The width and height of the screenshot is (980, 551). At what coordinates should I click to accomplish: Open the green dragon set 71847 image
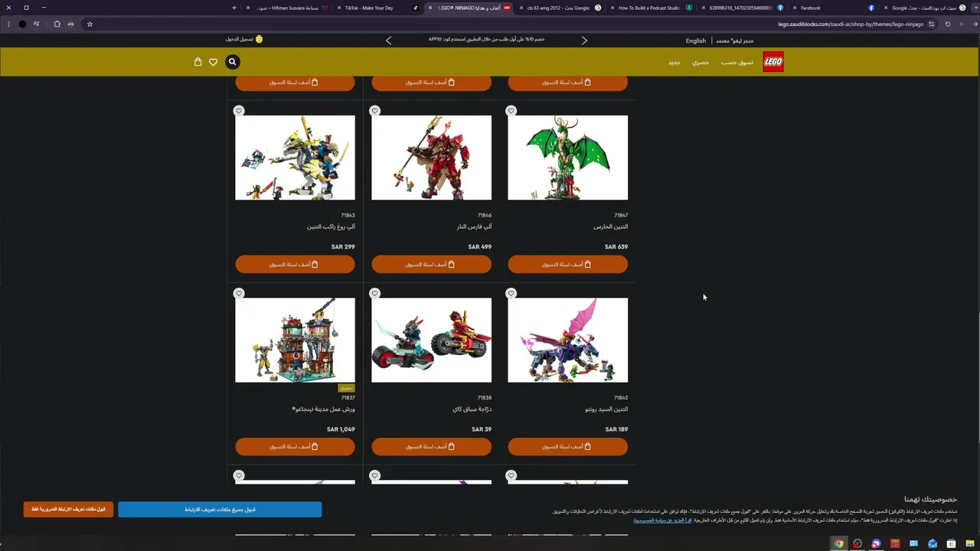pos(567,158)
